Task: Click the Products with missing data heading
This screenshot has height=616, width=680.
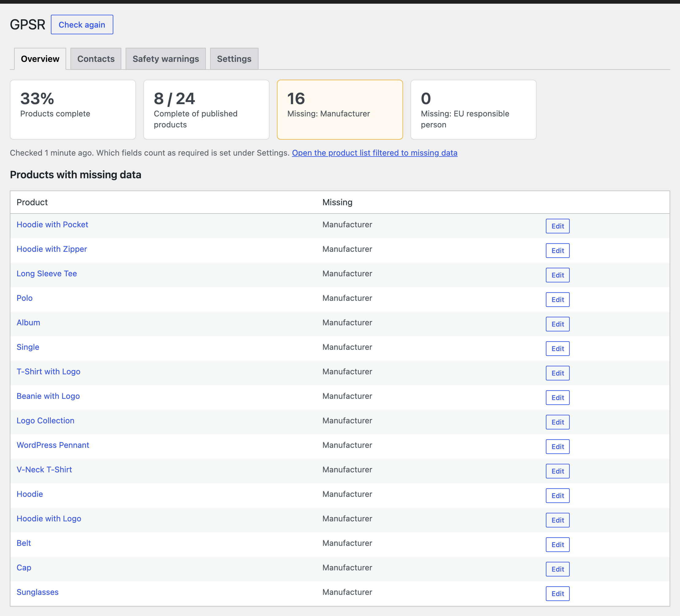Action: tap(76, 175)
